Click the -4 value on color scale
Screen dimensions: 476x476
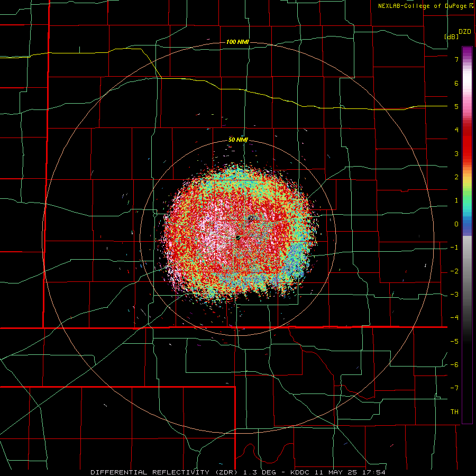[x=454, y=318]
